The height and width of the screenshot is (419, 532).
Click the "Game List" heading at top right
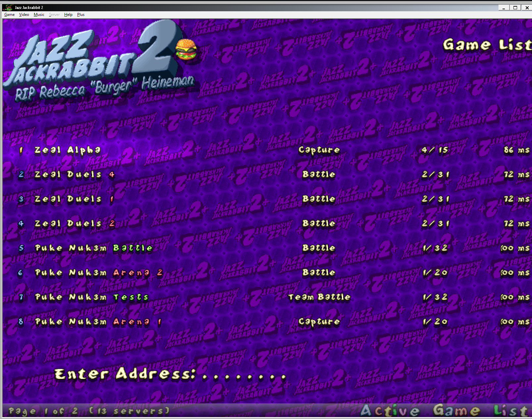pyautogui.click(x=487, y=45)
